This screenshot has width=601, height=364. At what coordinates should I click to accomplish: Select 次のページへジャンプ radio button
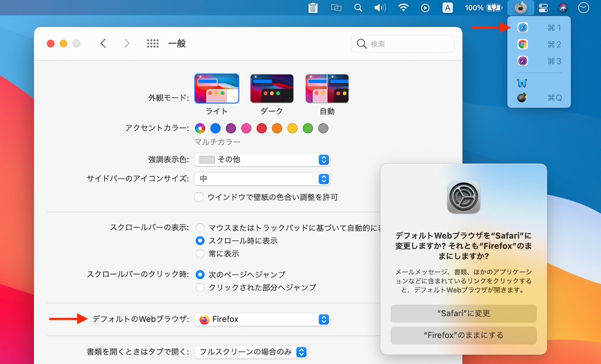tap(200, 274)
